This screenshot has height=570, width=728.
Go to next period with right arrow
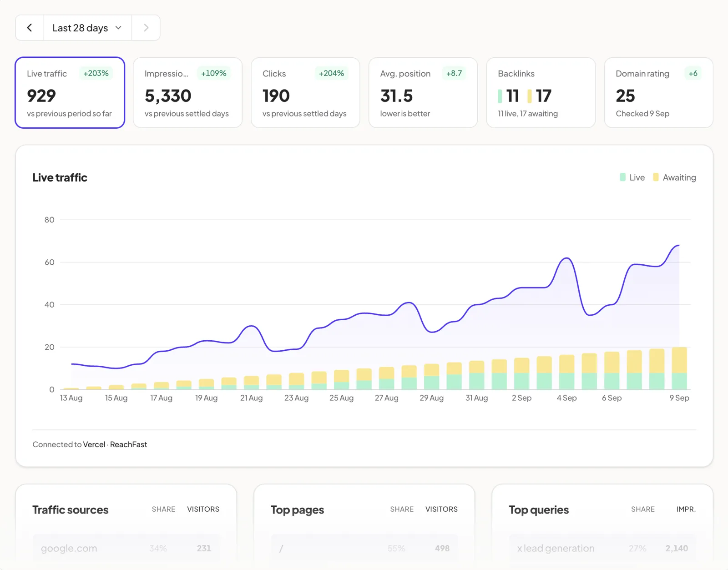[146, 28]
